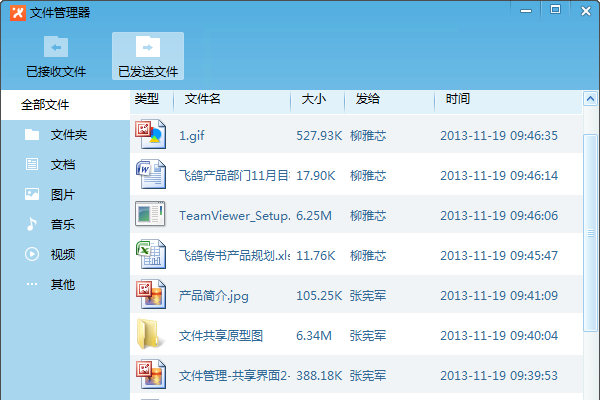Switch to the 已发送文件 (sent files) tab
The width and height of the screenshot is (600, 400).
[148, 56]
